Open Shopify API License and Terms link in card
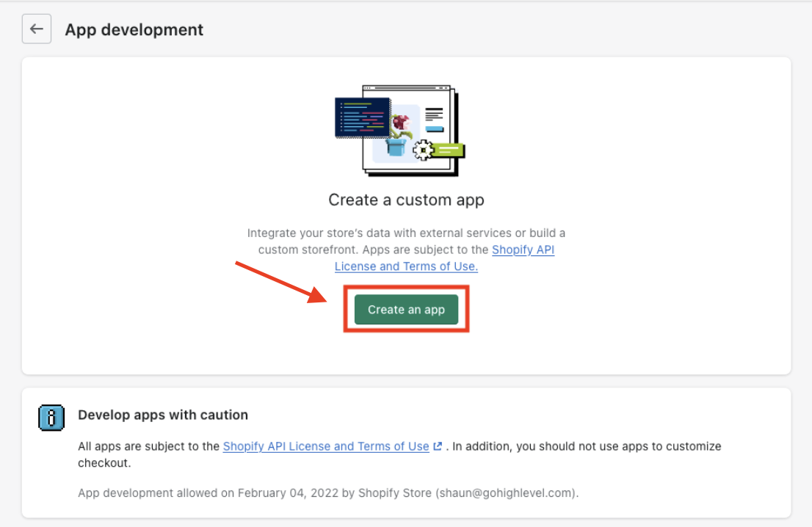 [444, 258]
